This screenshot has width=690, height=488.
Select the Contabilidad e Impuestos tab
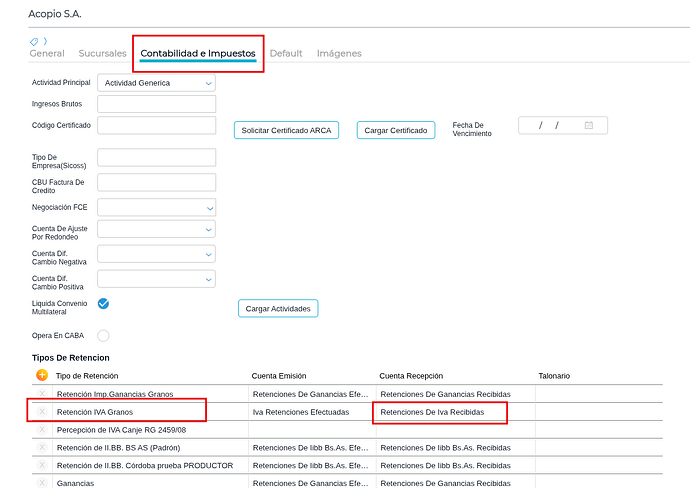click(x=198, y=53)
